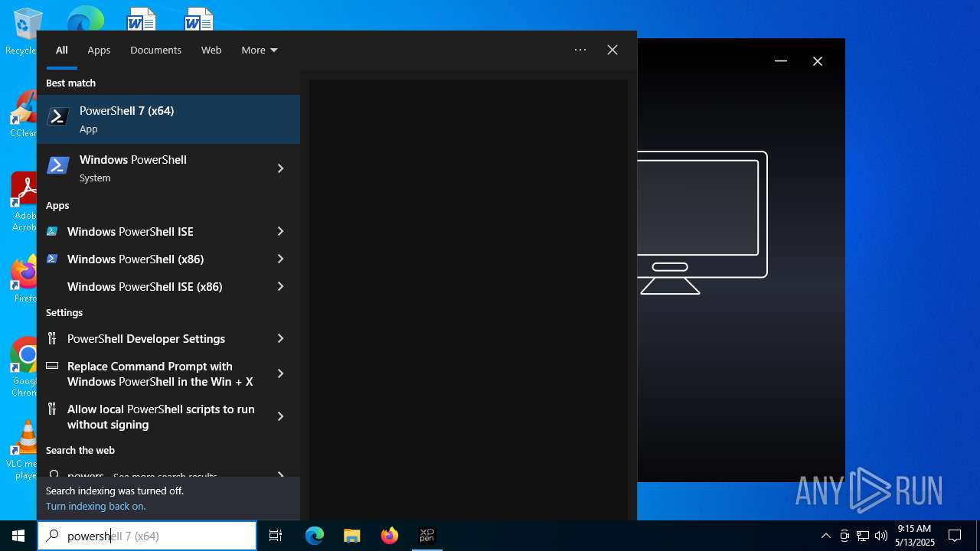Screen dimensions: 980x551
Task: Click the Task View taskbar button
Action: tap(276, 536)
